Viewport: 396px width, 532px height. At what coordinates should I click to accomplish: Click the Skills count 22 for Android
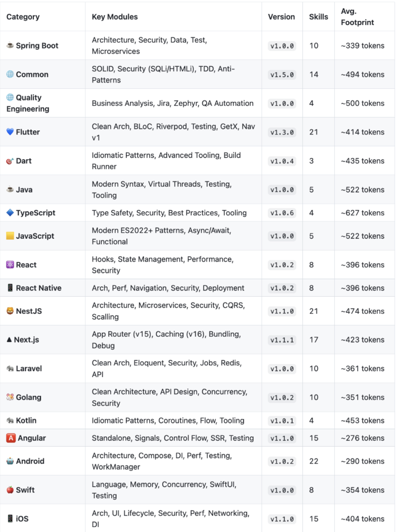(x=314, y=461)
